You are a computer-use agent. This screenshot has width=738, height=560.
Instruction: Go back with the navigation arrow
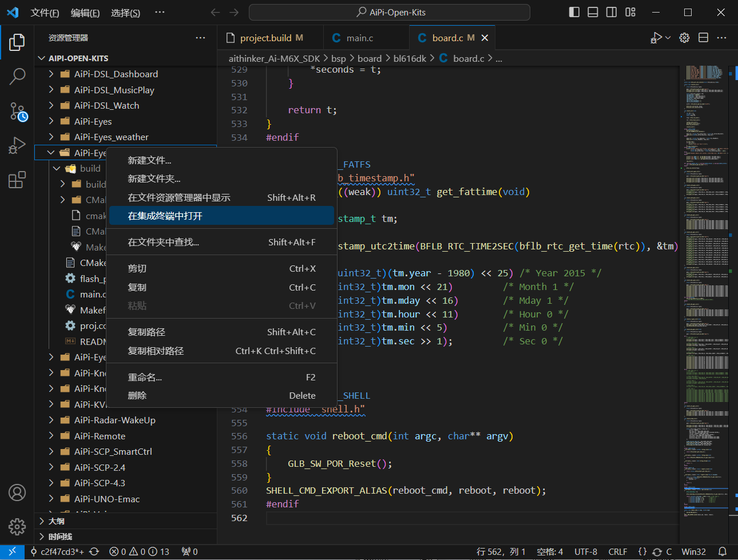(215, 12)
